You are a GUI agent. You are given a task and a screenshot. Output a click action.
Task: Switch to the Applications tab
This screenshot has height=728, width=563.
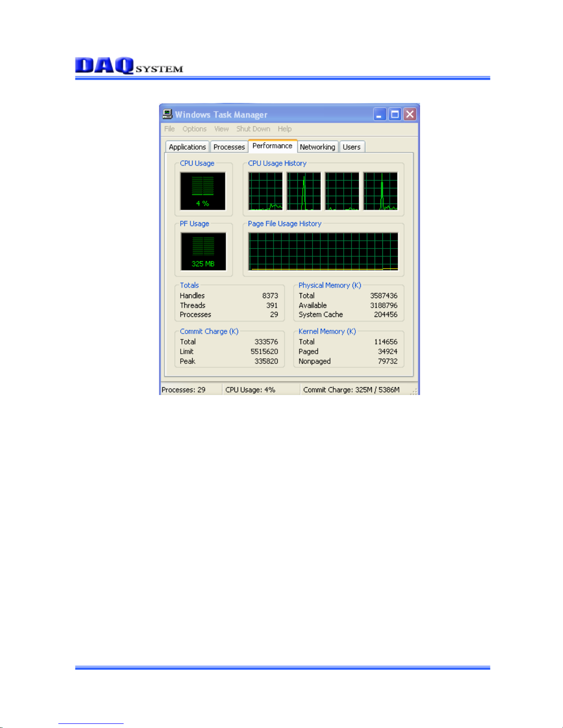[188, 147]
